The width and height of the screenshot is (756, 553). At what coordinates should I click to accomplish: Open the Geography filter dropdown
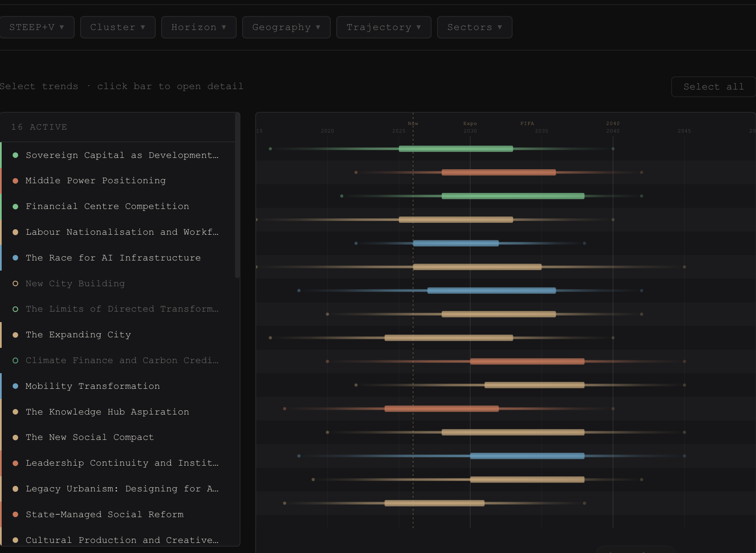pyautogui.click(x=286, y=27)
